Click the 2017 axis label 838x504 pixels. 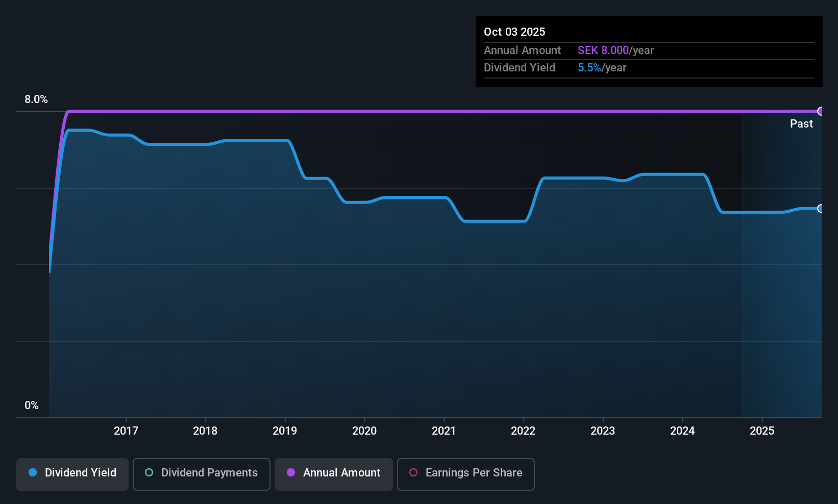(126, 431)
